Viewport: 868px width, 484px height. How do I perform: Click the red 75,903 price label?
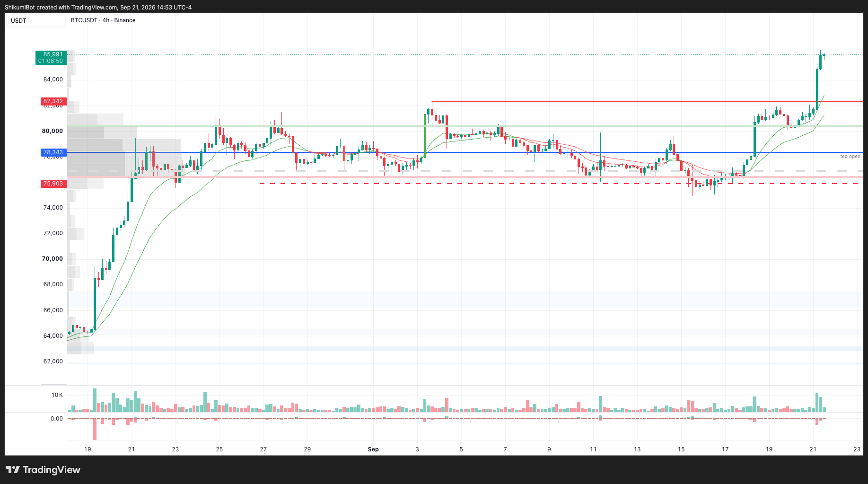(x=53, y=184)
